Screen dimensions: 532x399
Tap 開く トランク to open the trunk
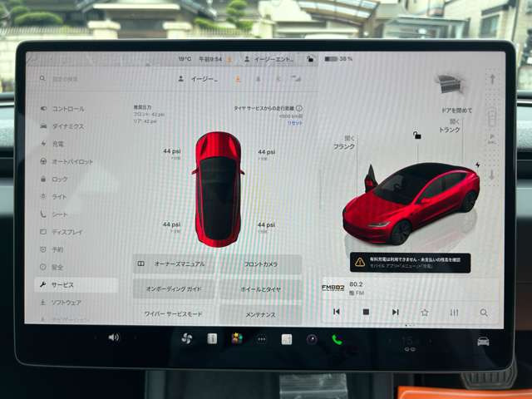point(449,126)
